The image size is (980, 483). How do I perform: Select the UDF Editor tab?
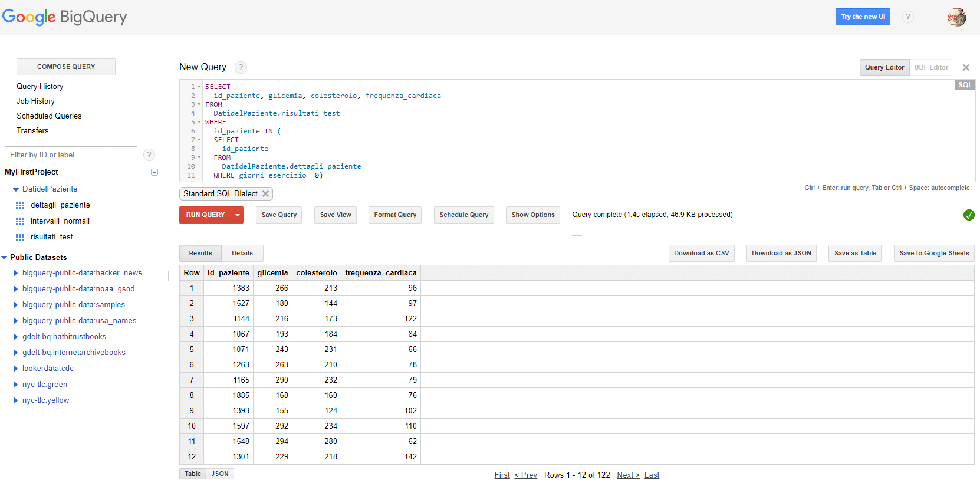click(931, 67)
